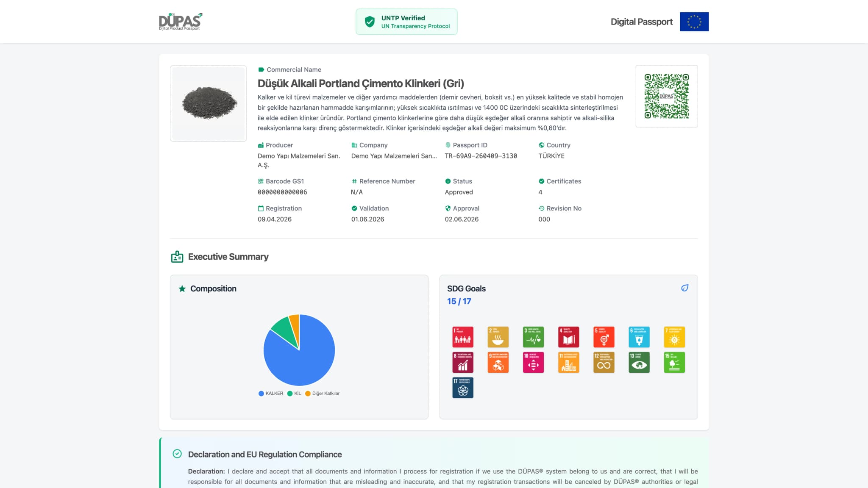Click the DÜPAS logo
Image resolution: width=868 pixels, height=488 pixels.
pos(180,21)
